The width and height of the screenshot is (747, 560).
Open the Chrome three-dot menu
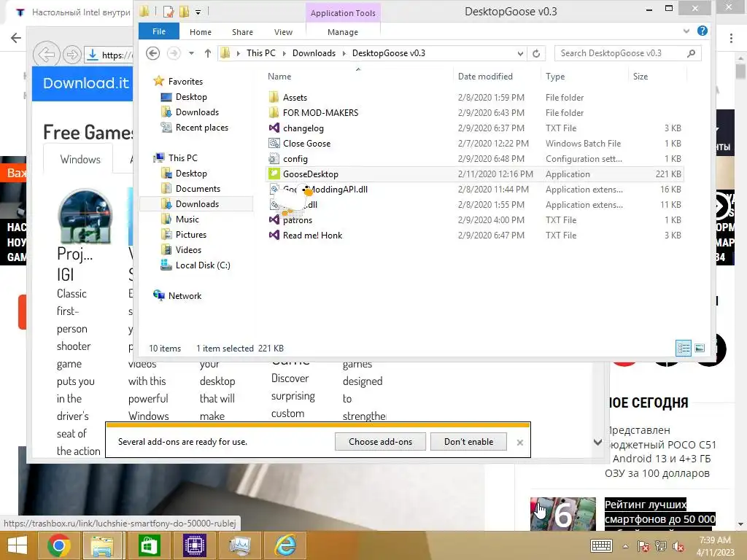(x=731, y=39)
